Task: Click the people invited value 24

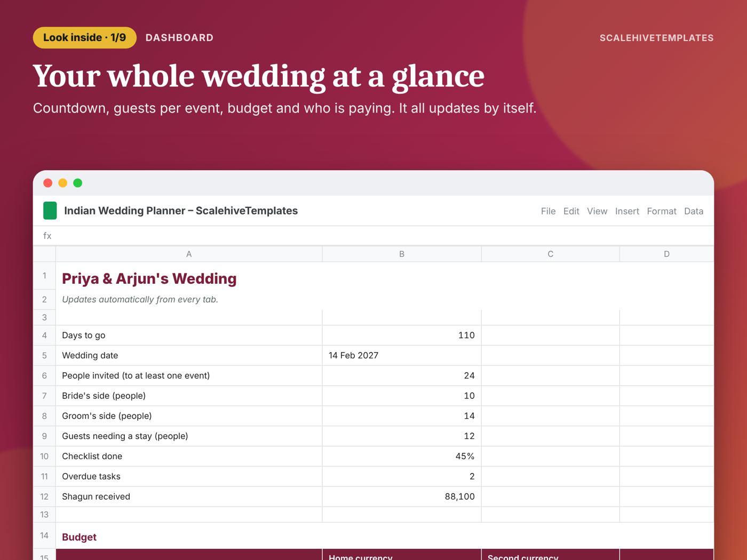Action: tap(402, 376)
